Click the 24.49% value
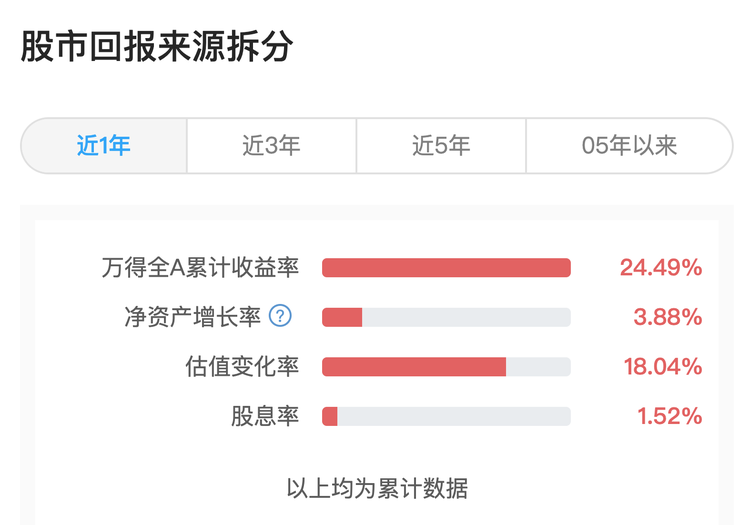Image resolution: width=750 pixels, height=525 pixels. coord(661,268)
